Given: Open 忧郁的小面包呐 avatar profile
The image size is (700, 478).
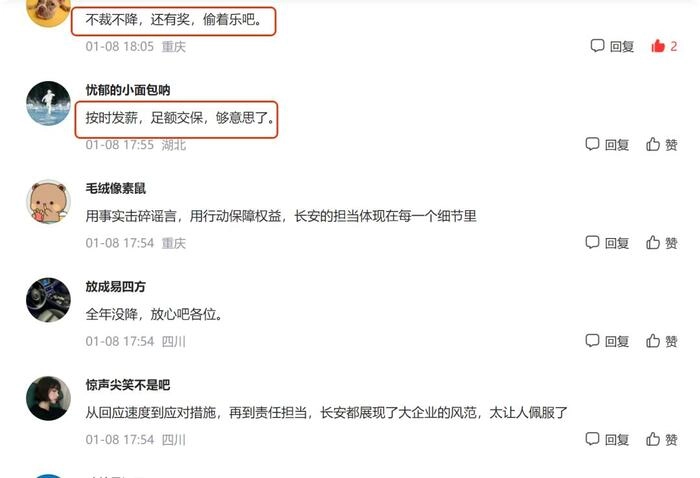Looking at the screenshot, I should click(x=48, y=103).
